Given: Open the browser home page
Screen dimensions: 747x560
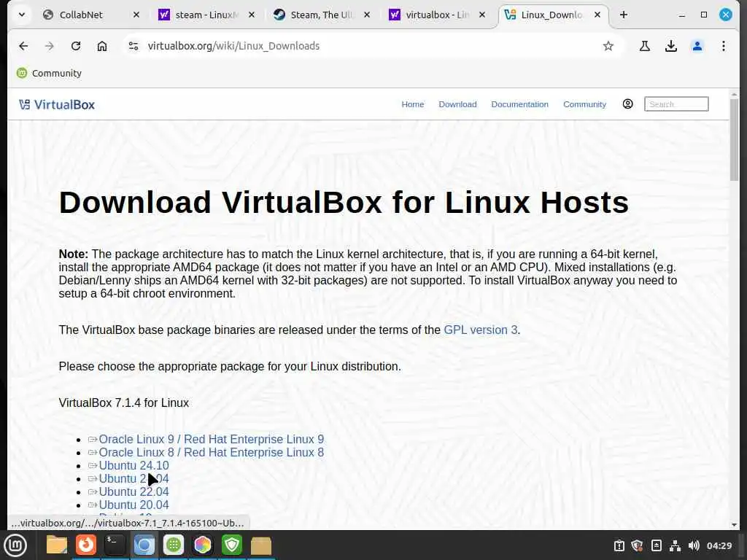Looking at the screenshot, I should coord(102,46).
